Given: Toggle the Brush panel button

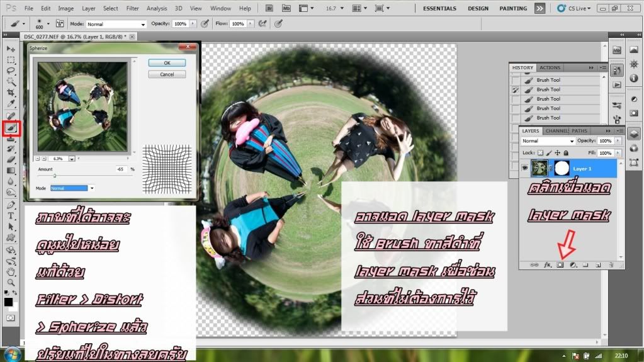Looking at the screenshot, I should (x=60, y=24).
